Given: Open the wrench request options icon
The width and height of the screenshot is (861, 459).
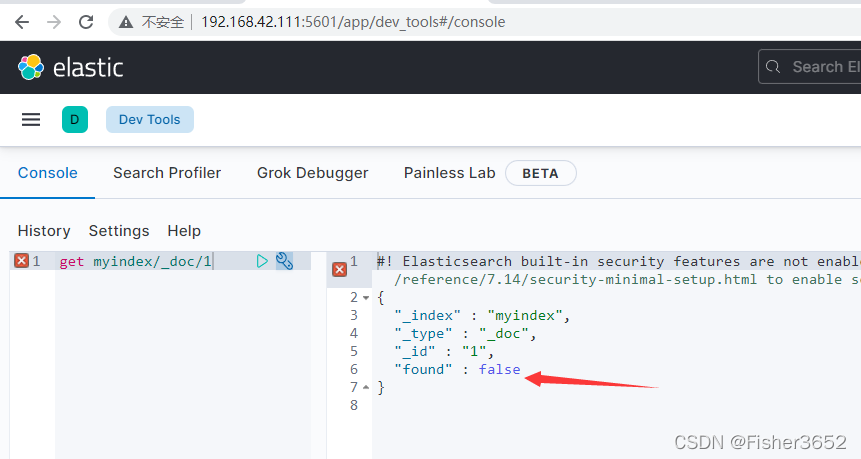Looking at the screenshot, I should [284, 261].
